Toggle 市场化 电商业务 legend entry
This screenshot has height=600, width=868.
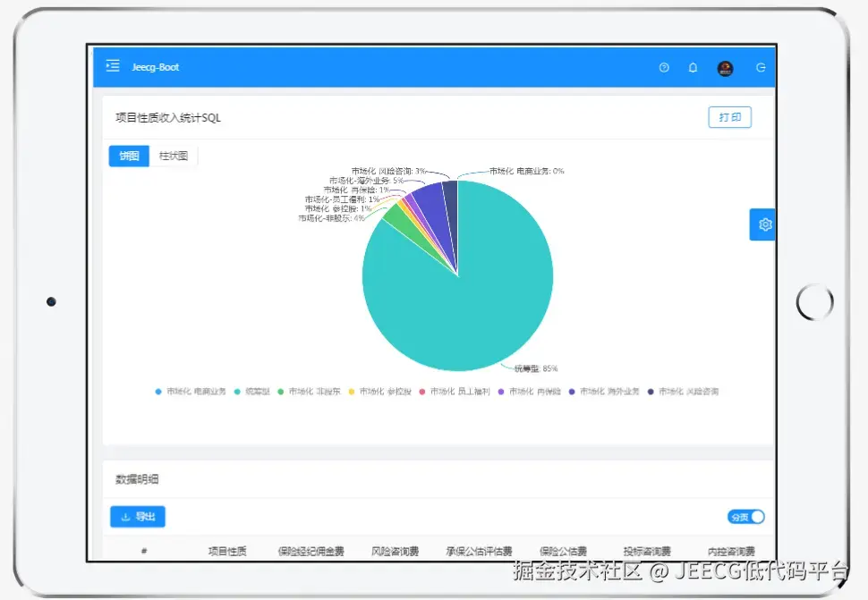191,392
